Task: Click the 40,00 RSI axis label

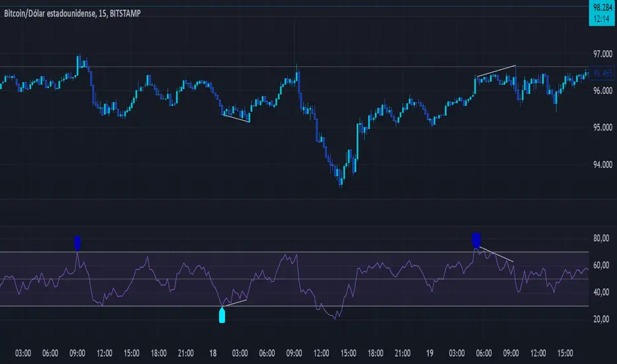Action: coord(601,292)
